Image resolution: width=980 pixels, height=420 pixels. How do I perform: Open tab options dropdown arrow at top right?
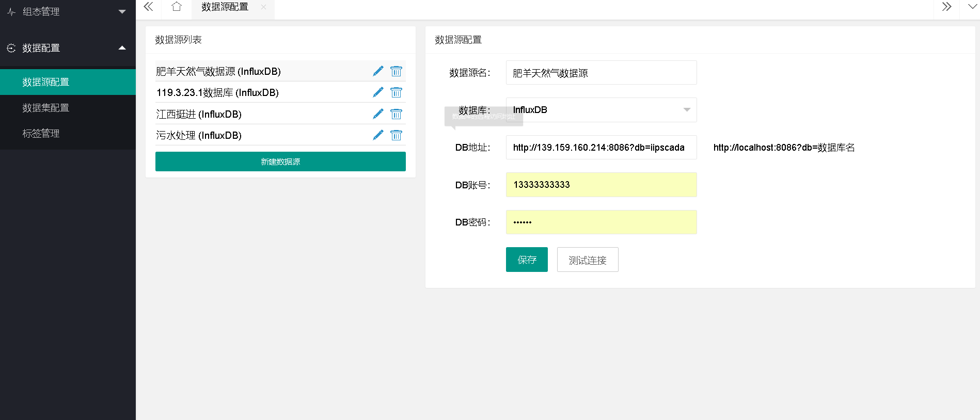pyautogui.click(x=972, y=7)
